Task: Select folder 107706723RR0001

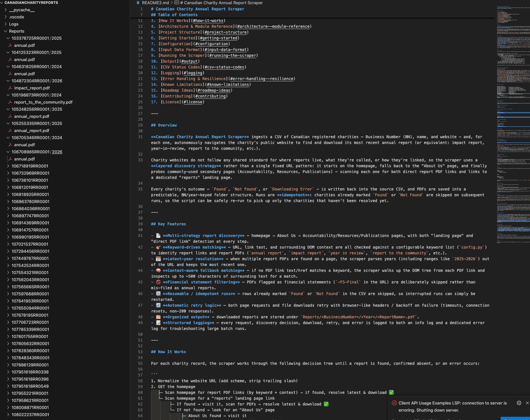Action: coord(30,323)
